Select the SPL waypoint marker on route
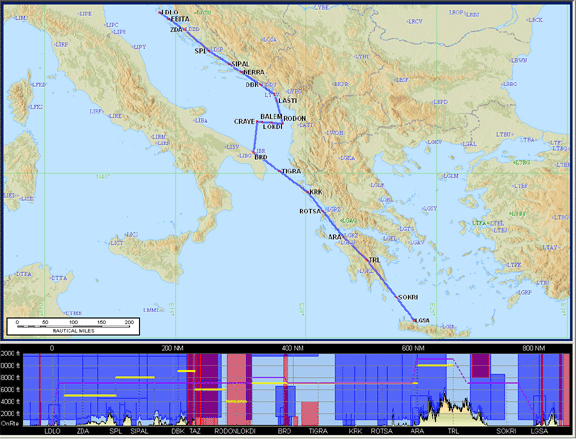The height and width of the screenshot is (439, 576). click(x=201, y=51)
